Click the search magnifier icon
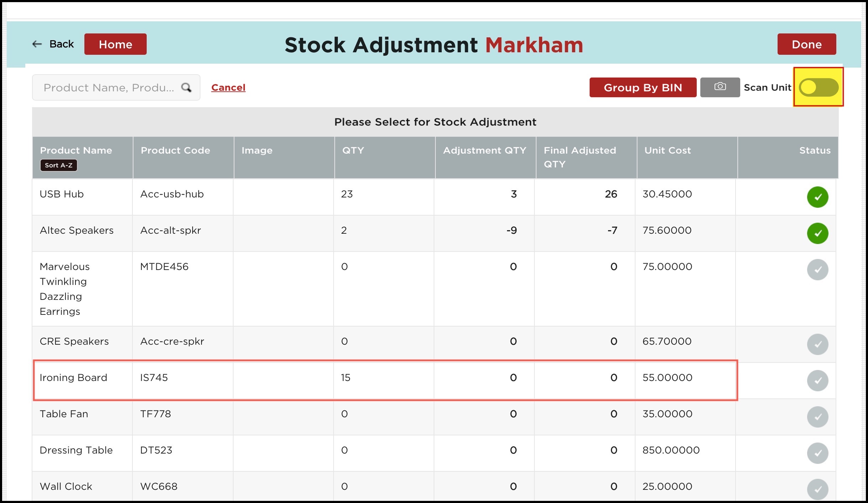This screenshot has width=868, height=503. point(186,87)
